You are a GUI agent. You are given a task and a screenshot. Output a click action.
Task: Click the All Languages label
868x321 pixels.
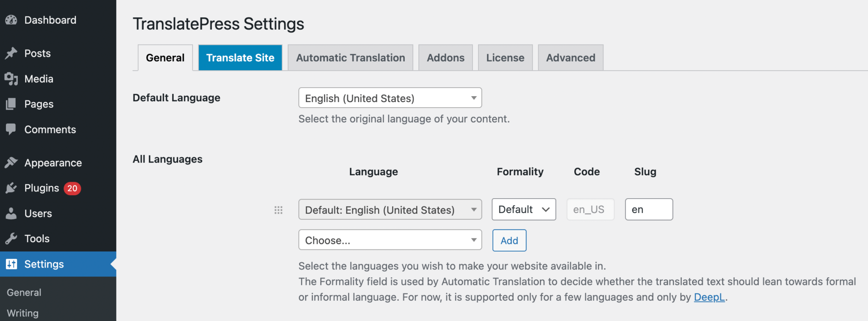pyautogui.click(x=167, y=159)
